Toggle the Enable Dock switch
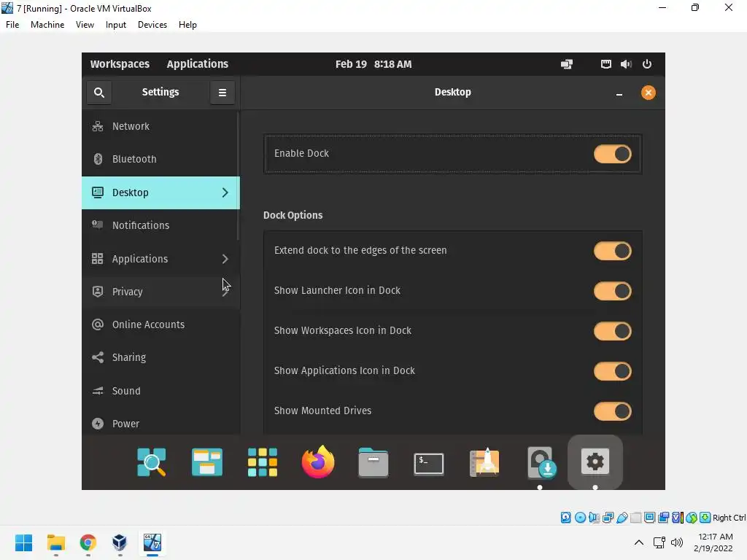The width and height of the screenshot is (747, 560). coord(612,154)
